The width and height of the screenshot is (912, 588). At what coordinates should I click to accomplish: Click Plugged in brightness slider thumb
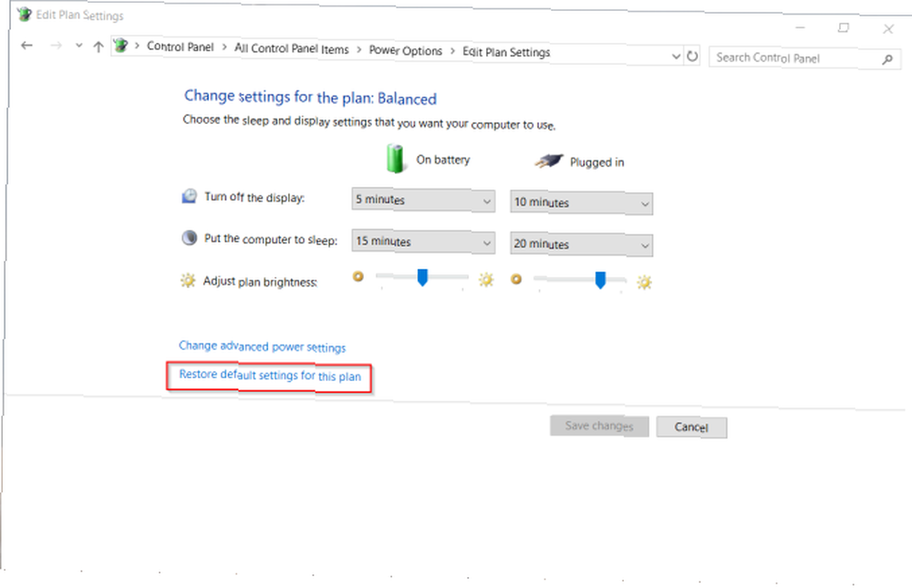[600, 280]
